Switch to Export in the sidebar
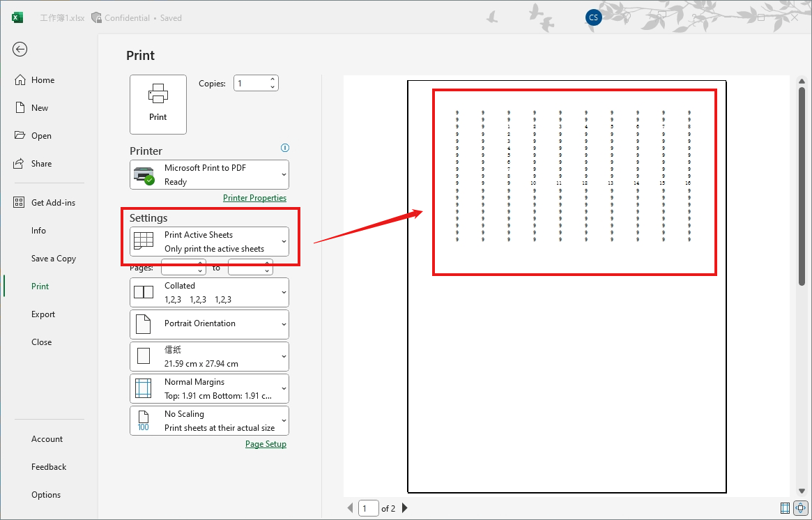This screenshot has width=812, height=520. [43, 314]
